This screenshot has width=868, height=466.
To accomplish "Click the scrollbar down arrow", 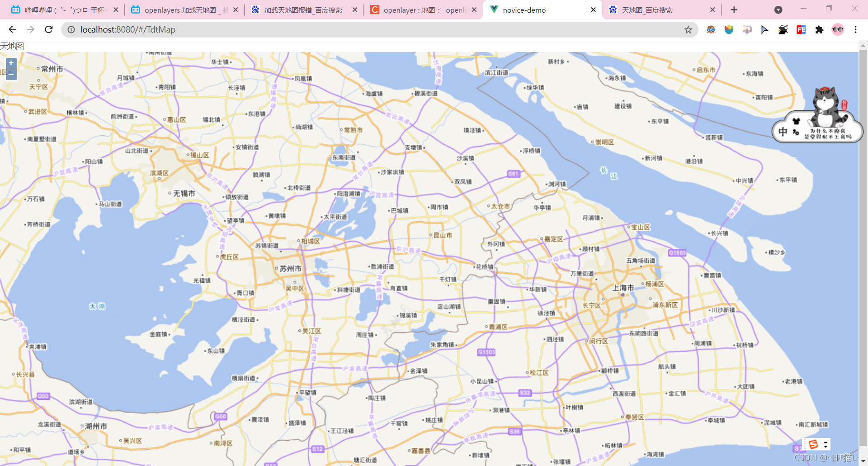I will pyautogui.click(x=863, y=461).
